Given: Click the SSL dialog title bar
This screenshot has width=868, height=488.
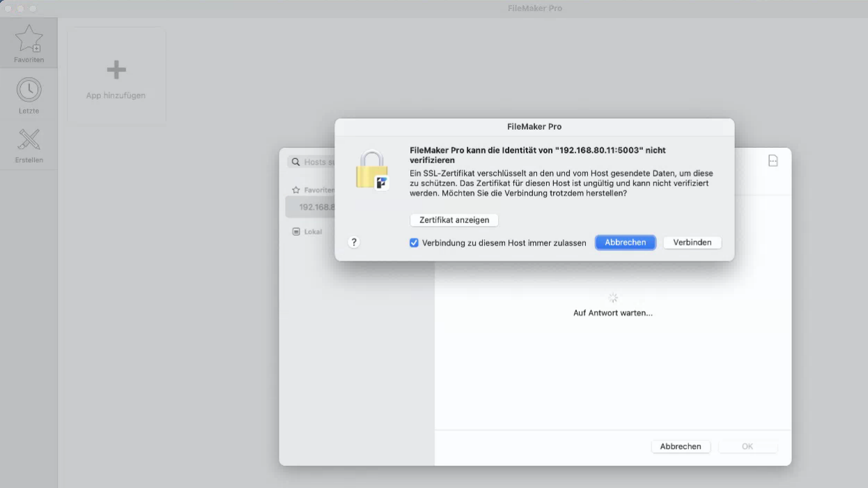Looking at the screenshot, I should tap(534, 127).
